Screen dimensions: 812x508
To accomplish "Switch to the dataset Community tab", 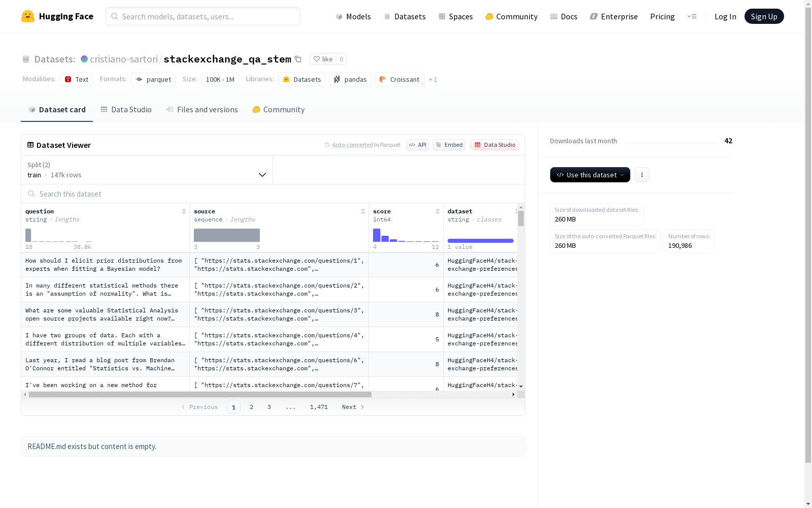I will 279,110.
